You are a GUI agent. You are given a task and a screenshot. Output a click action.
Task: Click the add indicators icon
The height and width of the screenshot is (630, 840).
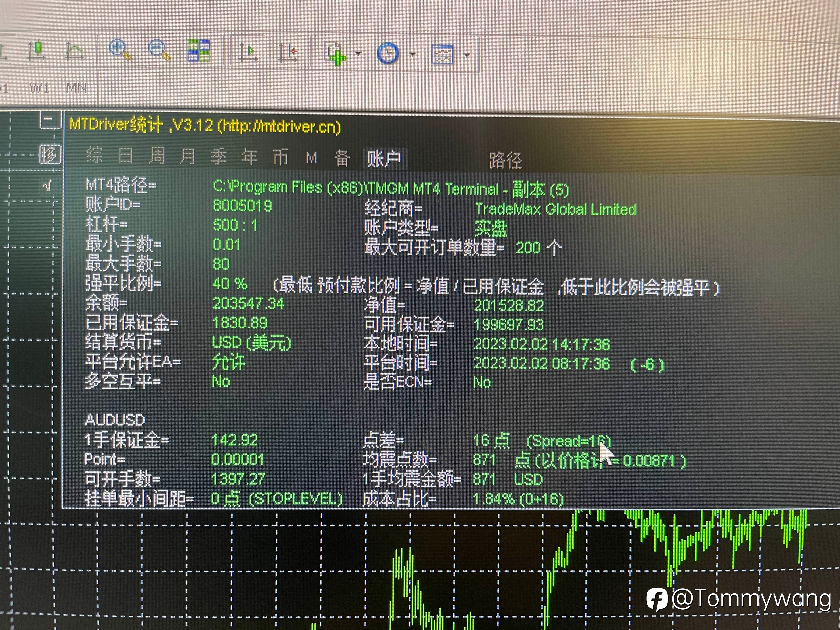pyautogui.click(x=335, y=54)
